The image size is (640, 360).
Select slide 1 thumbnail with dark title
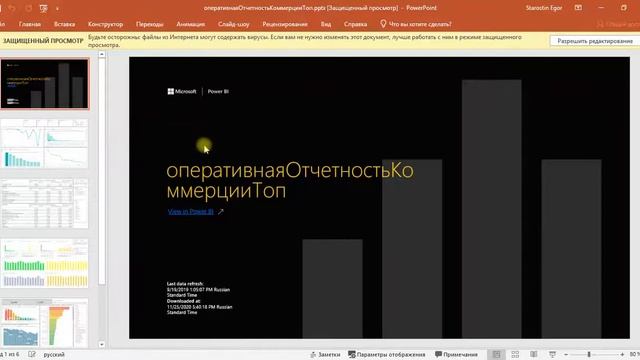click(x=44, y=84)
